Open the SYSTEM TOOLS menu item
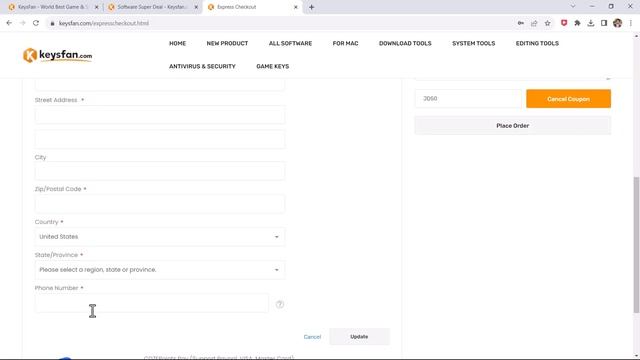 473,43
